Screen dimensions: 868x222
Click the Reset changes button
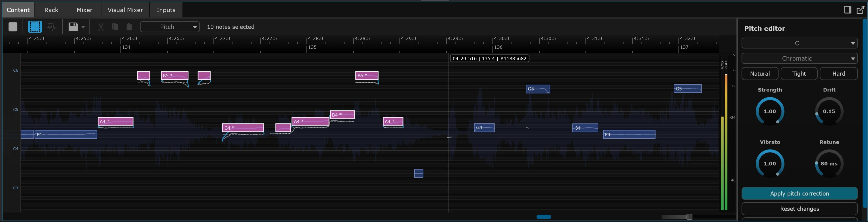pyautogui.click(x=799, y=208)
